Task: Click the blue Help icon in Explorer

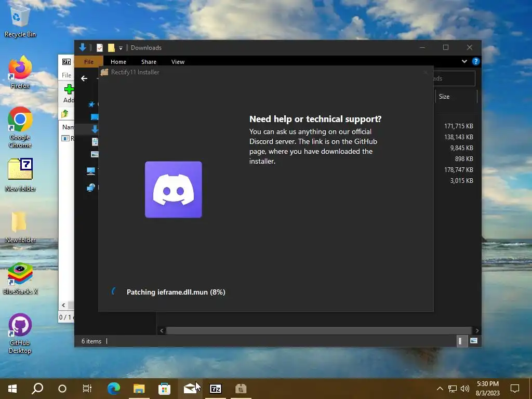Action: (476, 61)
